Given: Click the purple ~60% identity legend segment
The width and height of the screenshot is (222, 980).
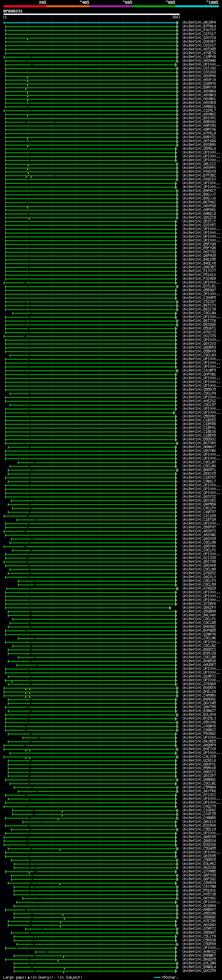Looking at the screenshot, I should tap(111, 7).
